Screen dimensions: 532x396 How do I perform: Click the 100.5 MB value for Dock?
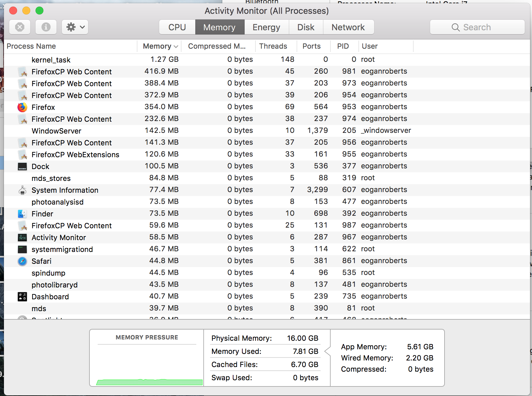tap(162, 166)
